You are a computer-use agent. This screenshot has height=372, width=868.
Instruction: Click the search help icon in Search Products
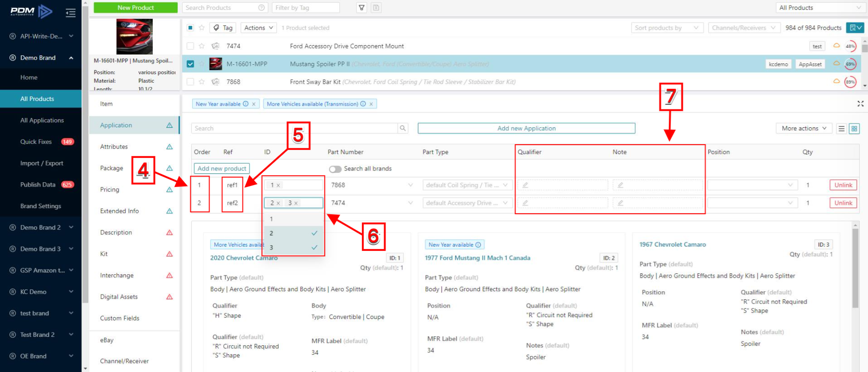click(x=261, y=8)
